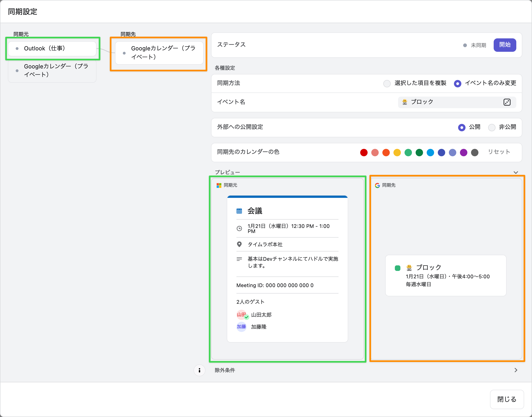Pick the light green calendar color
The image size is (532, 417).
(408, 153)
